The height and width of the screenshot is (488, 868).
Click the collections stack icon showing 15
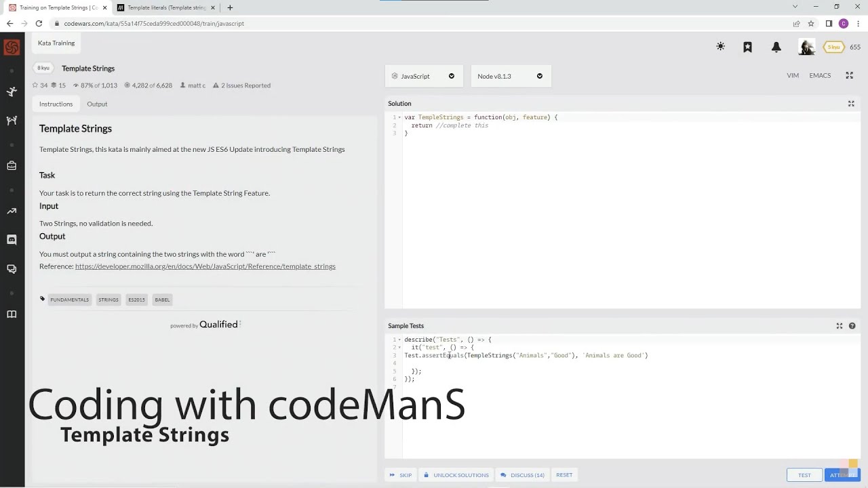[54, 85]
